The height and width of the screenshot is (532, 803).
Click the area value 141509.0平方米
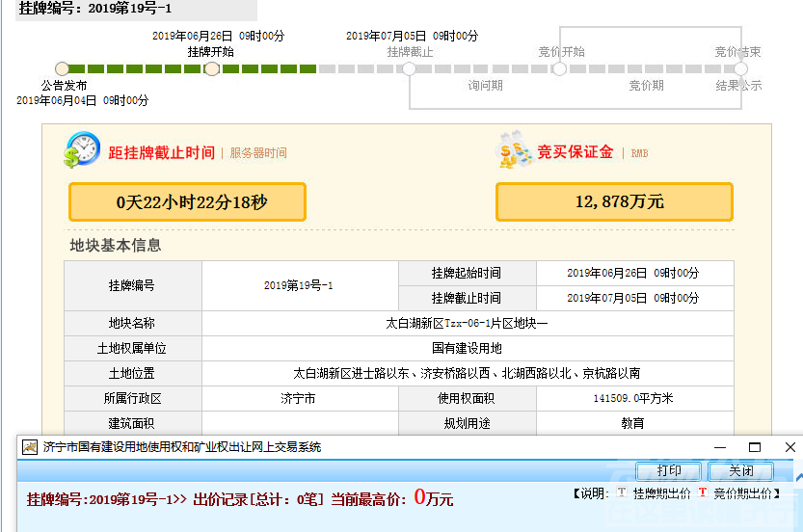click(635, 398)
